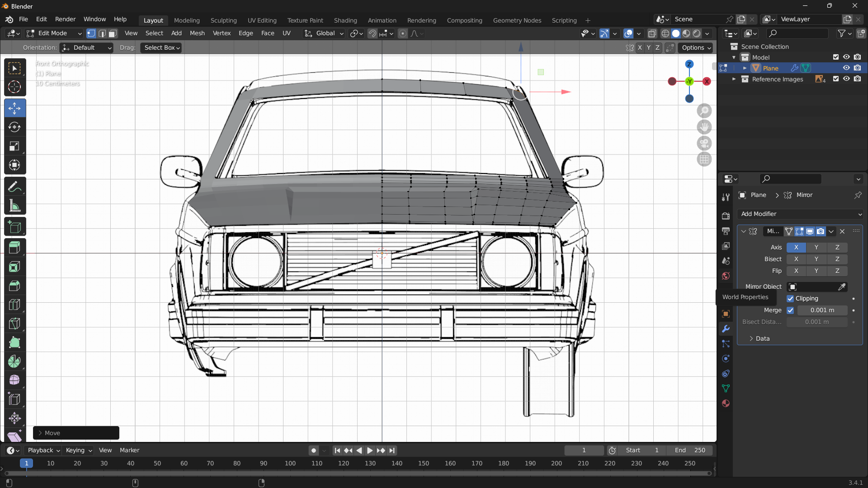
Task: Click the Merge distance 0.001 m field
Action: pos(822,310)
